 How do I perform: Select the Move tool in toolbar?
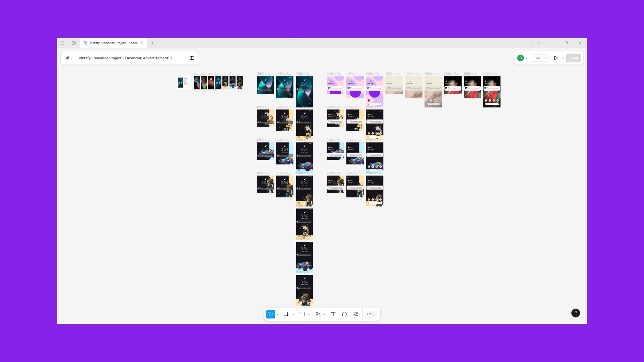click(x=270, y=314)
